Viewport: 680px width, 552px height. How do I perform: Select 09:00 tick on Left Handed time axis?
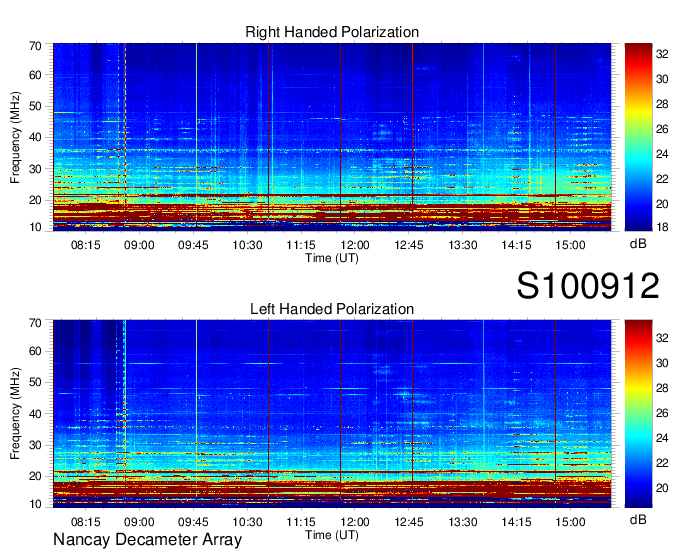[x=139, y=522]
